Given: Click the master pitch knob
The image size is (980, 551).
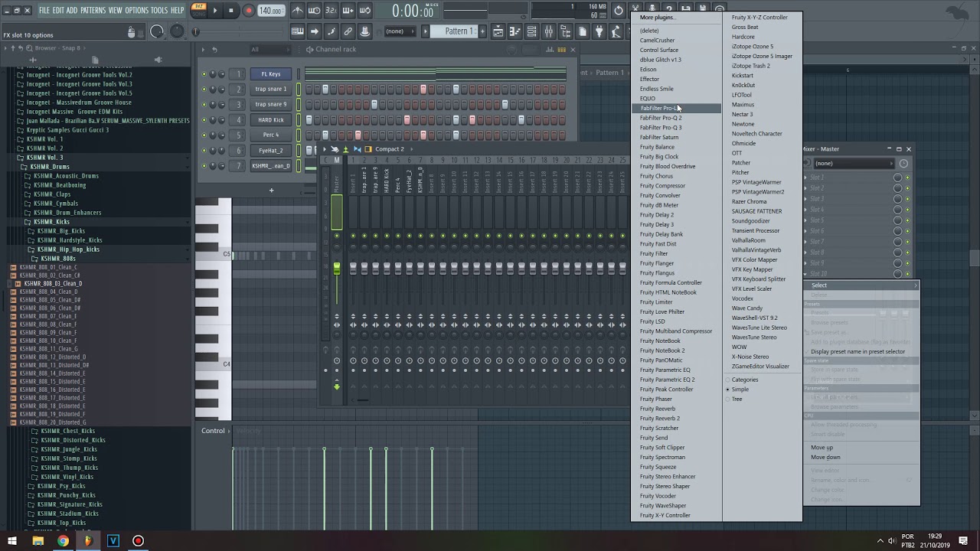Looking at the screenshot, I should (177, 31).
